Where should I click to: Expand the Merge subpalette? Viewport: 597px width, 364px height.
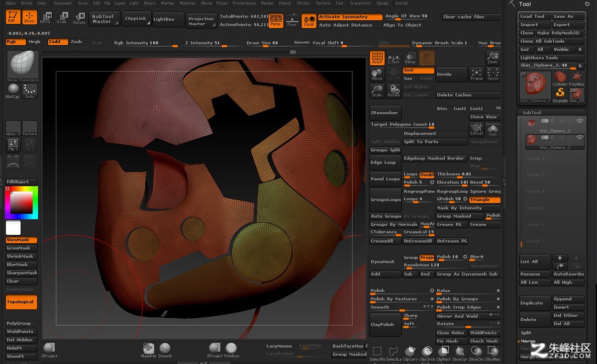tap(528, 341)
